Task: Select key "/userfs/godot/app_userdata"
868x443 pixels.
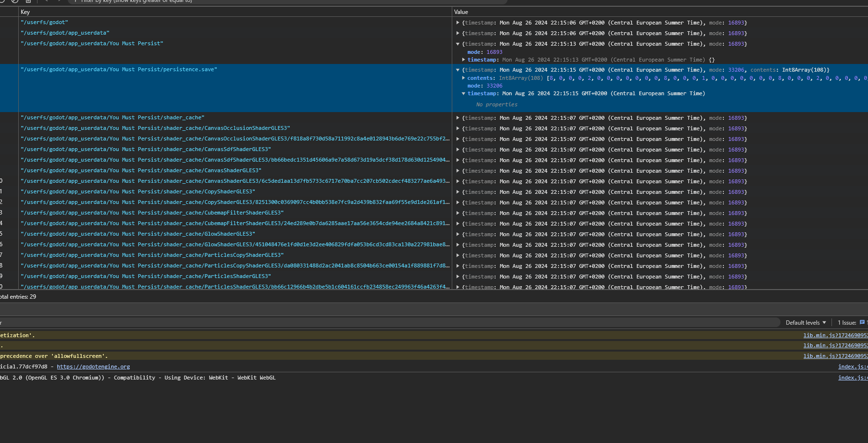Action: click(65, 33)
